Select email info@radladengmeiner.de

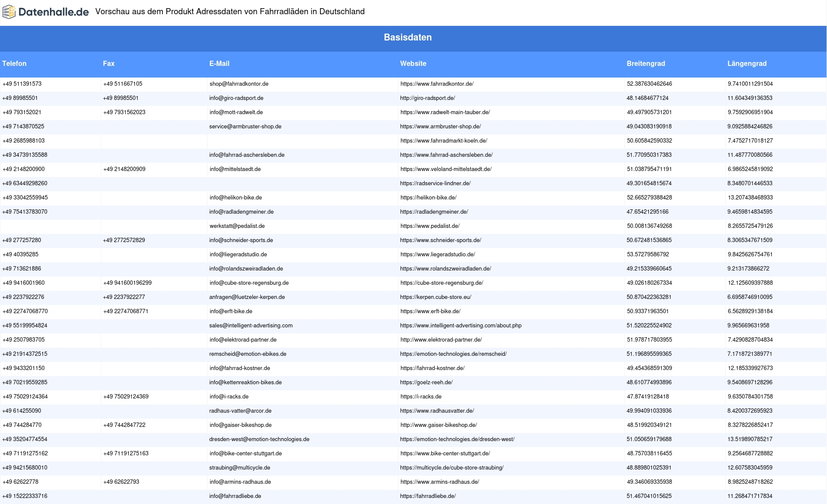tap(242, 212)
